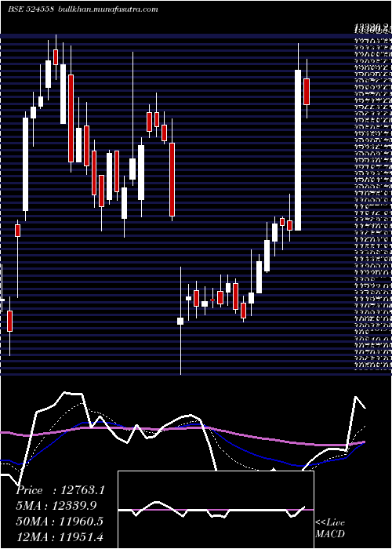Click the Price : 12763.1 value
This screenshot has height=549, width=392.
tap(60, 490)
